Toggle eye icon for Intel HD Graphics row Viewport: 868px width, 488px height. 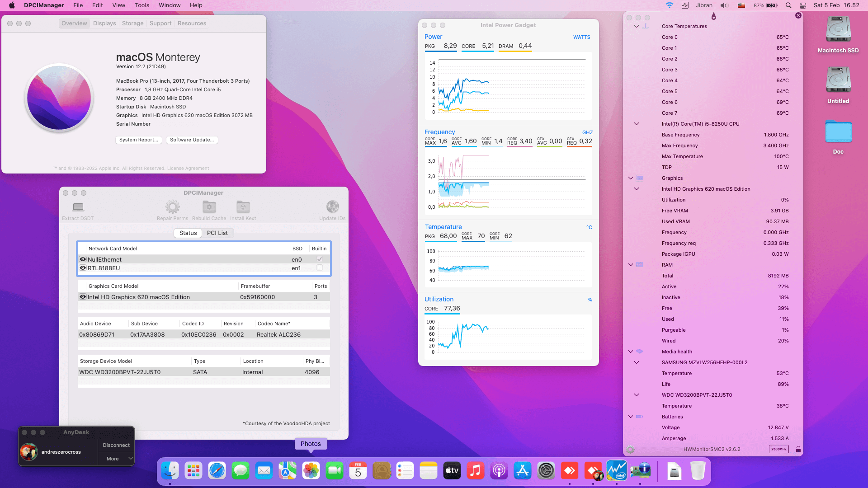point(83,297)
